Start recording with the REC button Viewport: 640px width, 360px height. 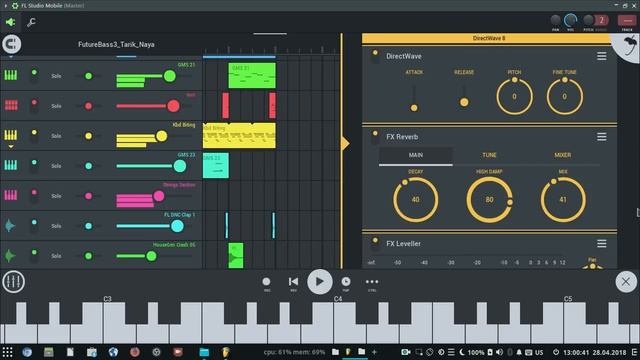tap(267, 282)
